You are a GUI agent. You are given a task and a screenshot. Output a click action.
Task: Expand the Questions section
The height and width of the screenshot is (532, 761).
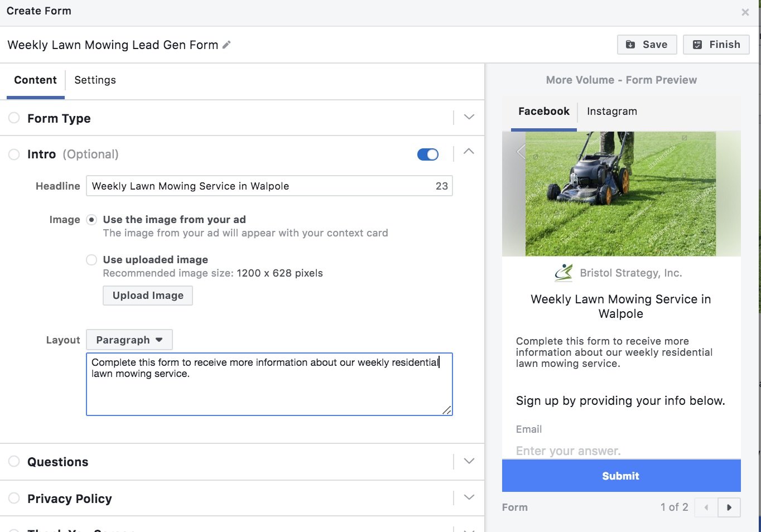pyautogui.click(x=469, y=462)
